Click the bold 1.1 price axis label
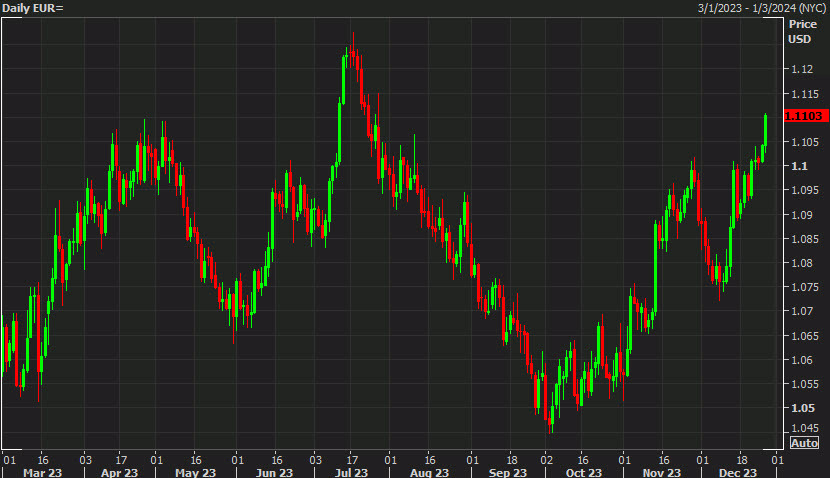This screenshot has width=830, height=478. [x=799, y=166]
